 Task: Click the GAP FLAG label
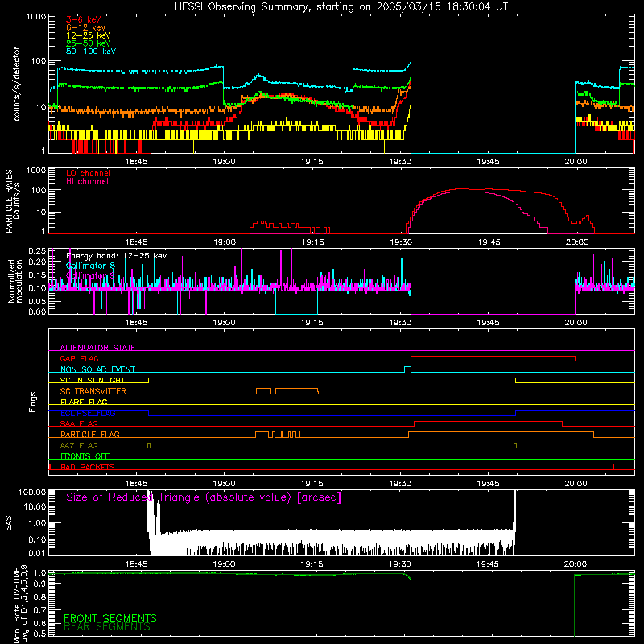click(x=79, y=358)
